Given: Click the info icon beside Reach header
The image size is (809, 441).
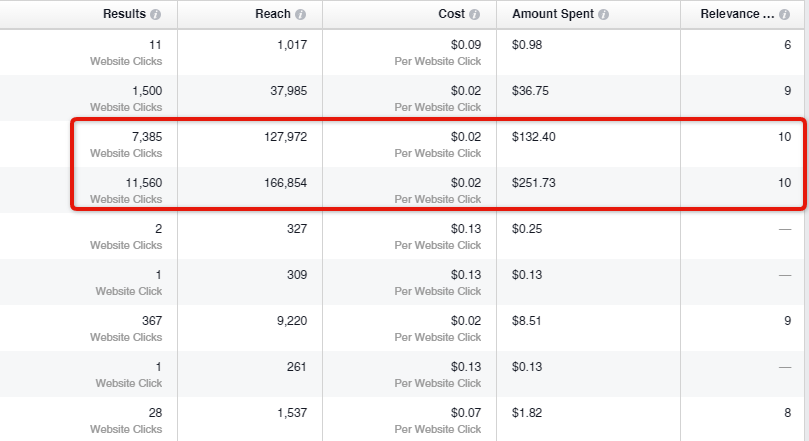Looking at the screenshot, I should tap(300, 14).
